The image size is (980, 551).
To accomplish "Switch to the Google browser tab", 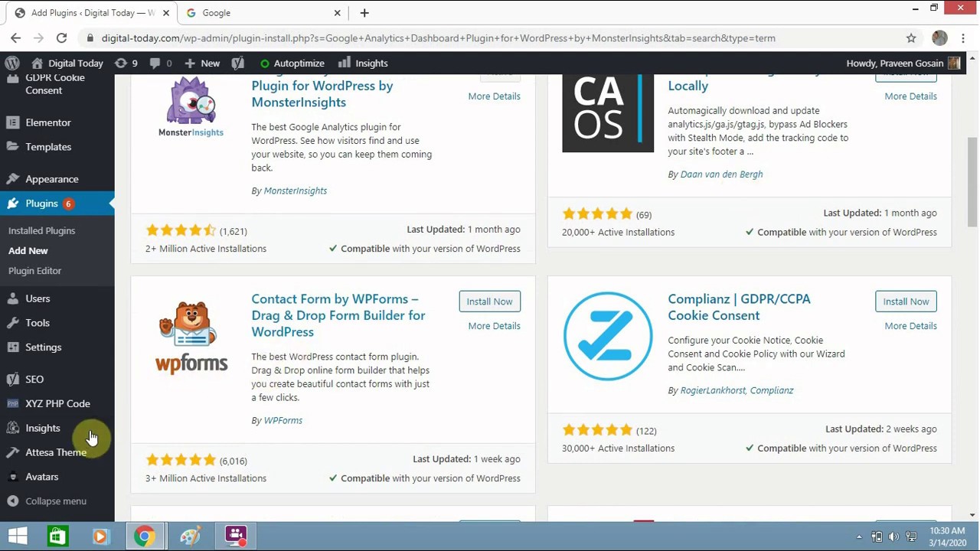I will tap(263, 12).
